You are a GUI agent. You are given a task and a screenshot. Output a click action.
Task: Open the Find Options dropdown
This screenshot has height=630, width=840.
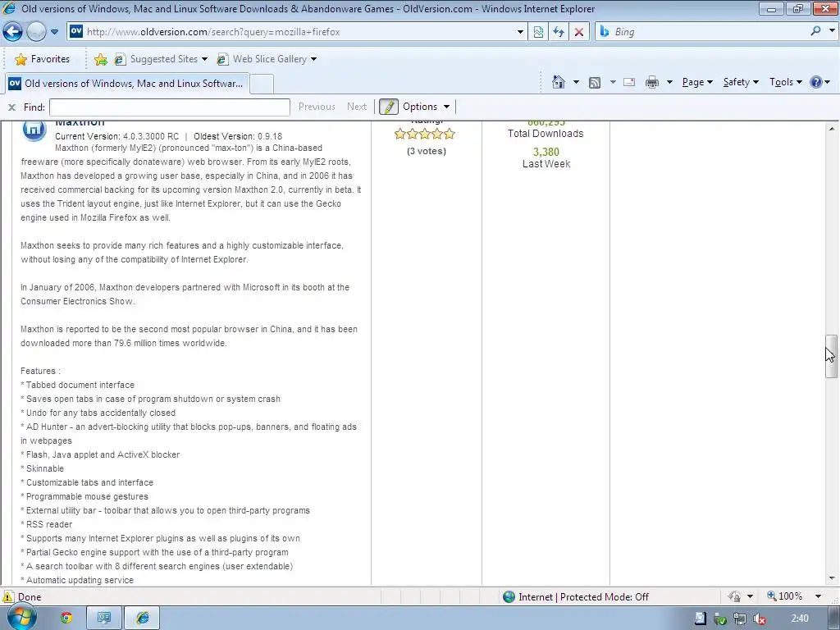(x=426, y=107)
